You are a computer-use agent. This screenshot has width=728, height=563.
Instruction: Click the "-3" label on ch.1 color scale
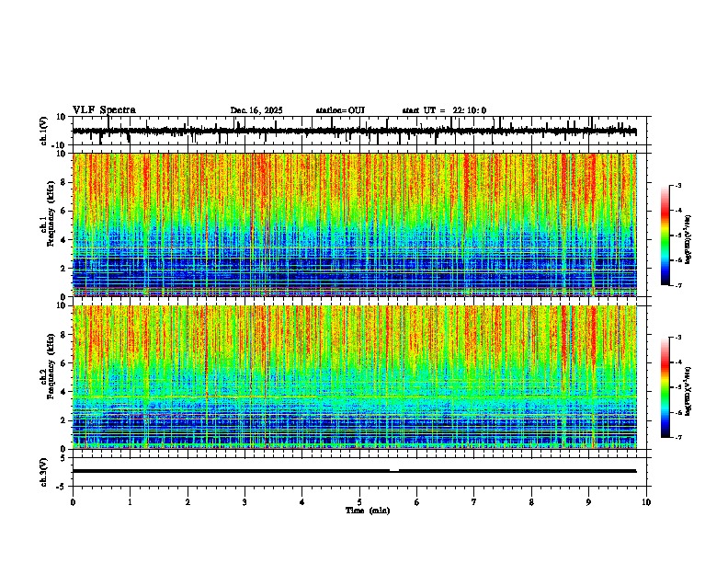[678, 185]
